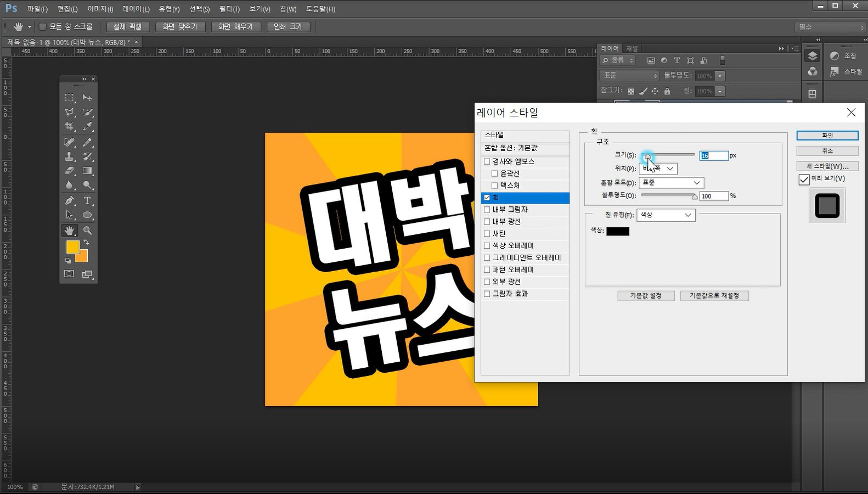Image resolution: width=868 pixels, height=494 pixels.
Task: Click the 새 스타일(W)... button
Action: [x=827, y=166]
